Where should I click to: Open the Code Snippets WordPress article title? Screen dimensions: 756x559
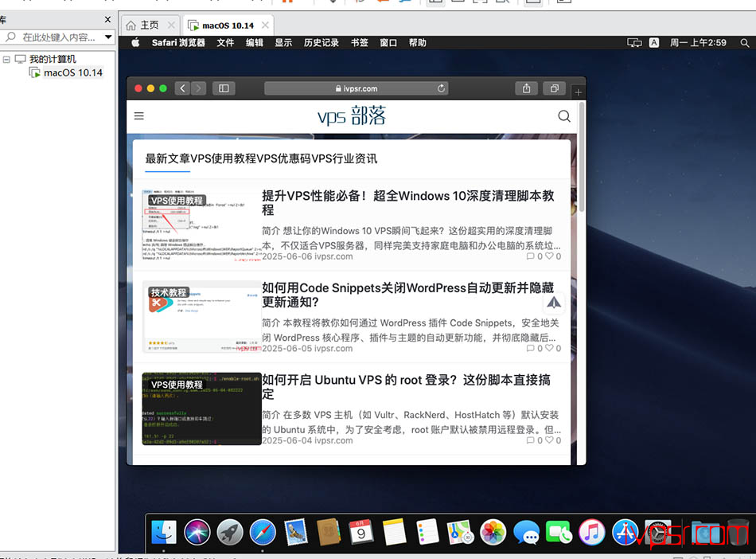(408, 295)
